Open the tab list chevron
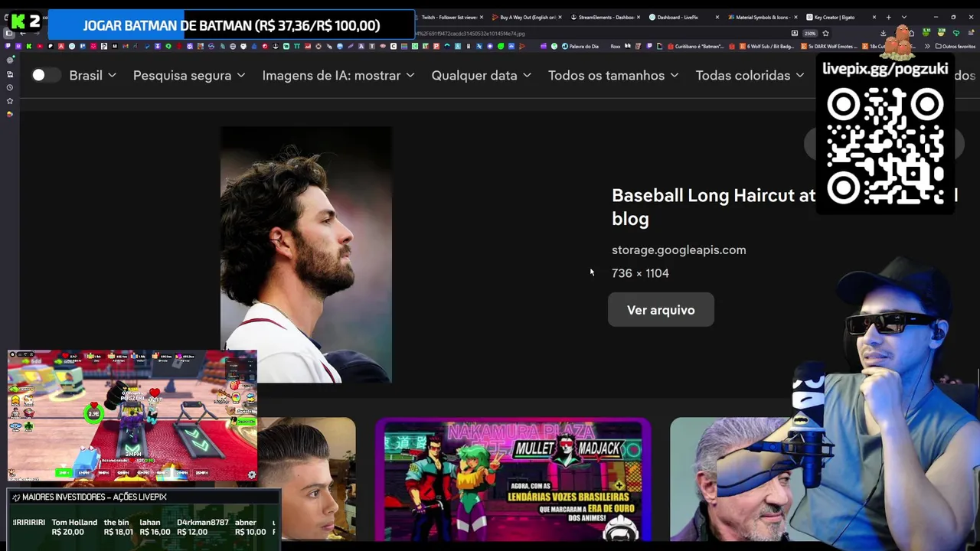Image resolution: width=980 pixels, height=551 pixels. [x=904, y=17]
